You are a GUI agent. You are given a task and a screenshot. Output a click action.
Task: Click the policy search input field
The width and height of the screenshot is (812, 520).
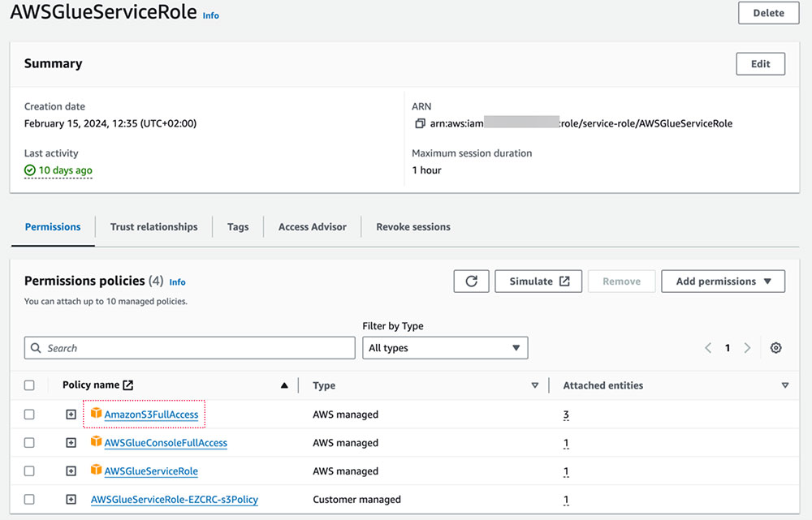coord(189,348)
